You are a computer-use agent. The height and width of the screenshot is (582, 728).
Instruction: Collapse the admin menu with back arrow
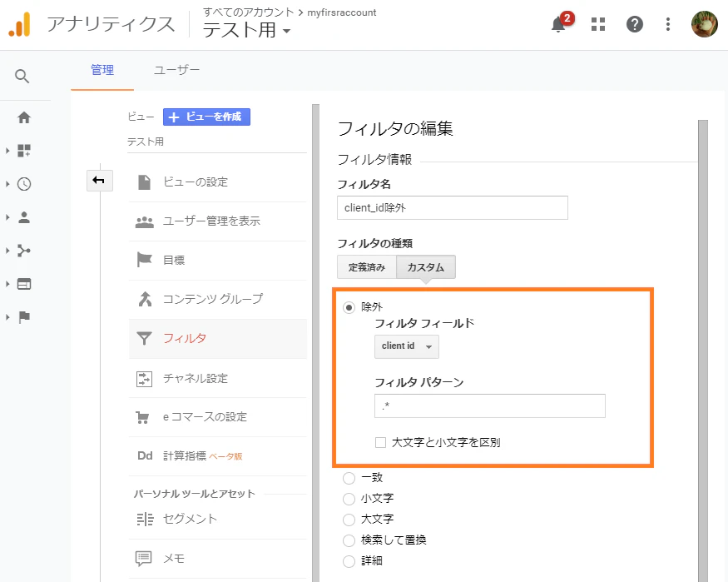(x=100, y=181)
